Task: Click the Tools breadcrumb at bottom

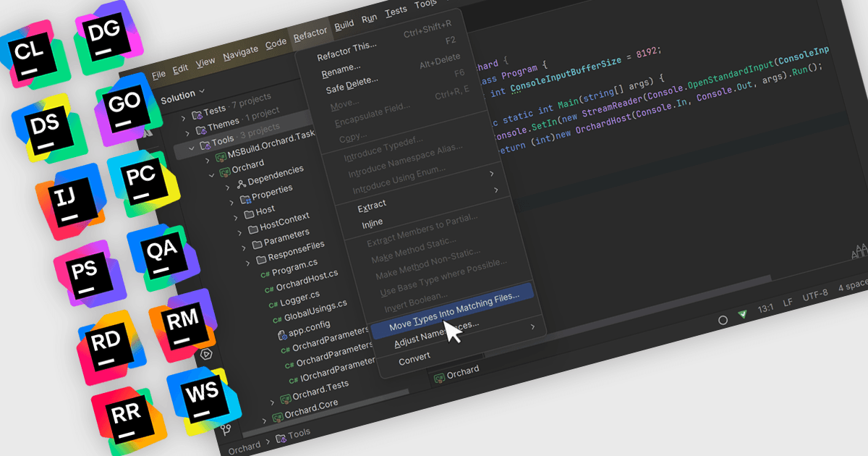Action: coord(299,434)
